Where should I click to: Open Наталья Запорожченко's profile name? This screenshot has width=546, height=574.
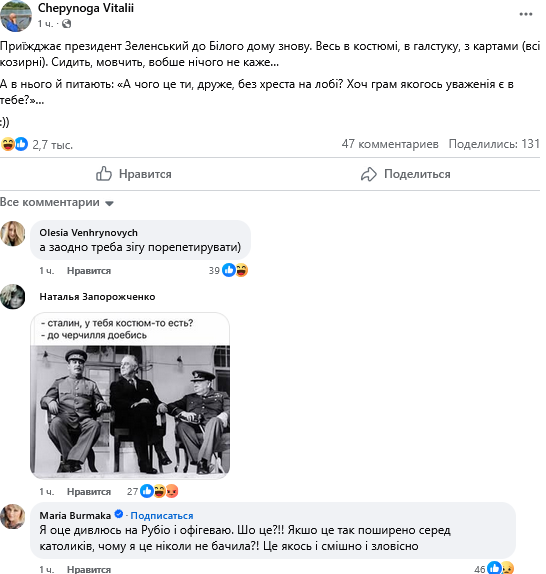(97, 297)
